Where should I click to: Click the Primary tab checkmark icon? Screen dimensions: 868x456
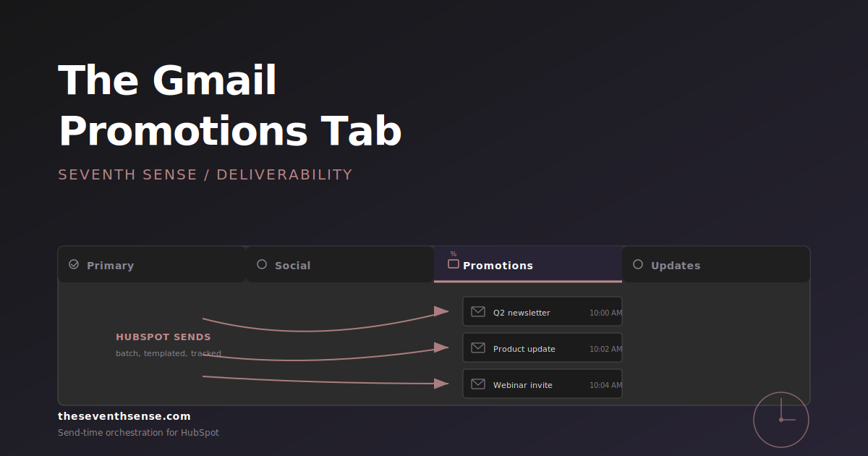pyautogui.click(x=74, y=264)
